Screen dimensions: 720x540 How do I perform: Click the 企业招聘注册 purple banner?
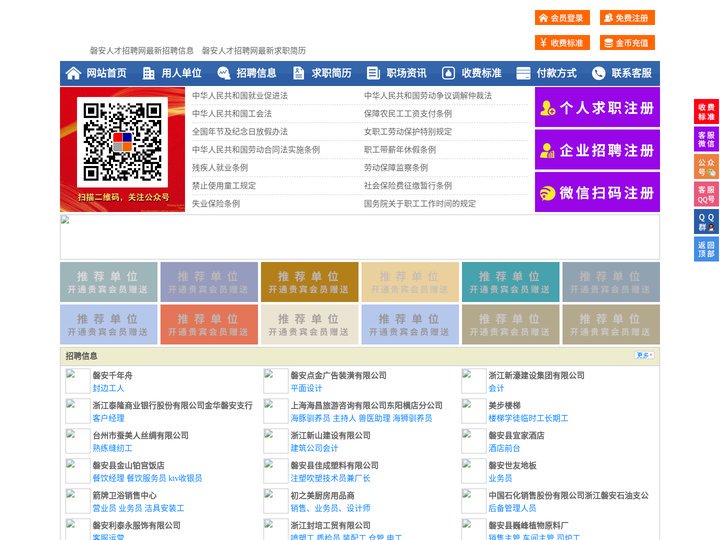coord(597,150)
